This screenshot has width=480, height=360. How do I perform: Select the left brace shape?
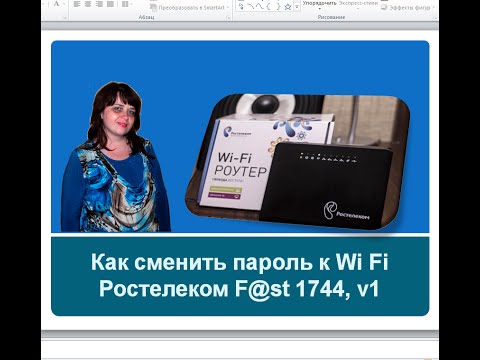268,6
